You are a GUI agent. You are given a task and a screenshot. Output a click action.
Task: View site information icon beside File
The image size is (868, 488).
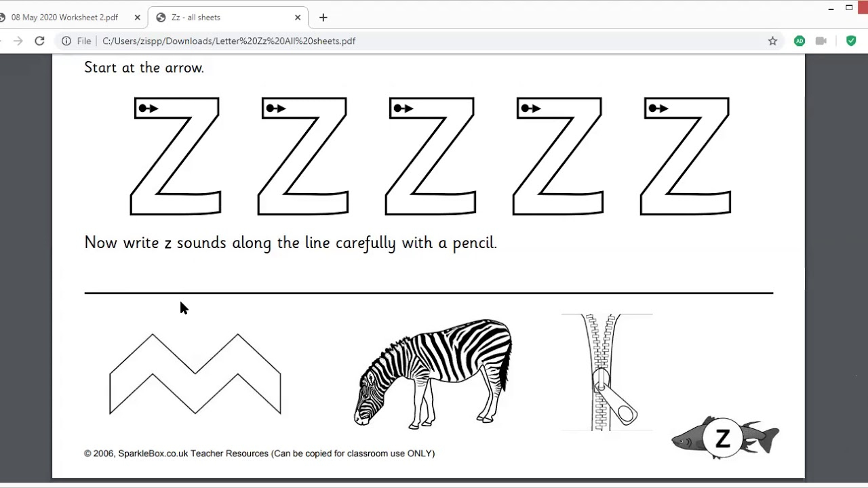pyautogui.click(x=66, y=41)
